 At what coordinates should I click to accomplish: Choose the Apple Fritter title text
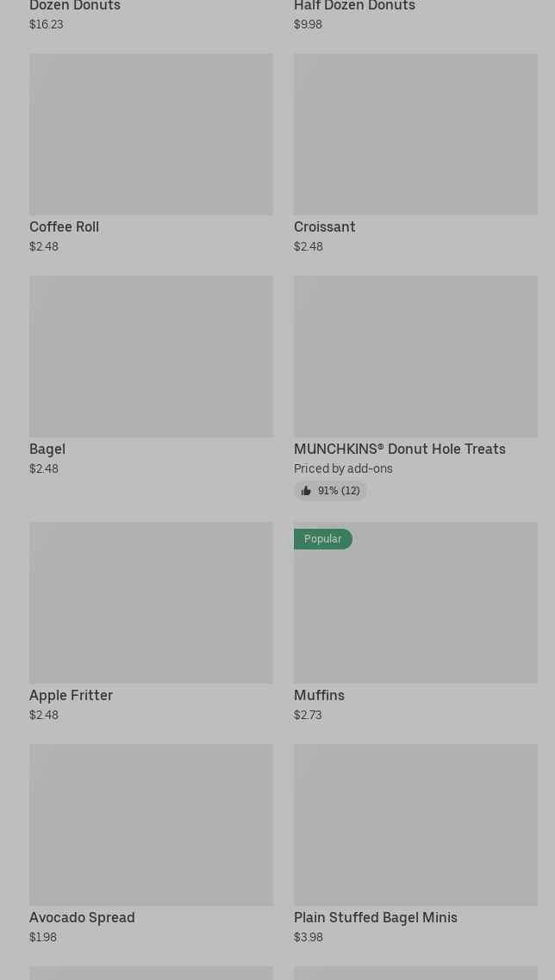(x=72, y=696)
